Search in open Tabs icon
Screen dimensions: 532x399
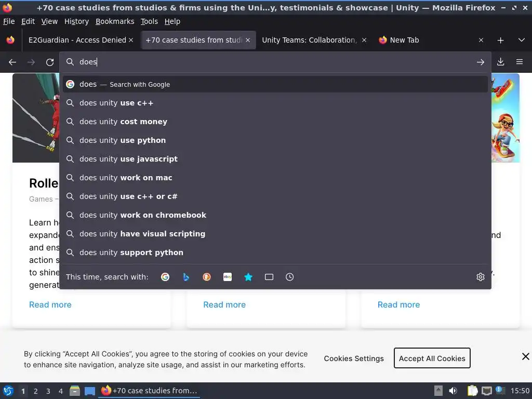point(269,277)
